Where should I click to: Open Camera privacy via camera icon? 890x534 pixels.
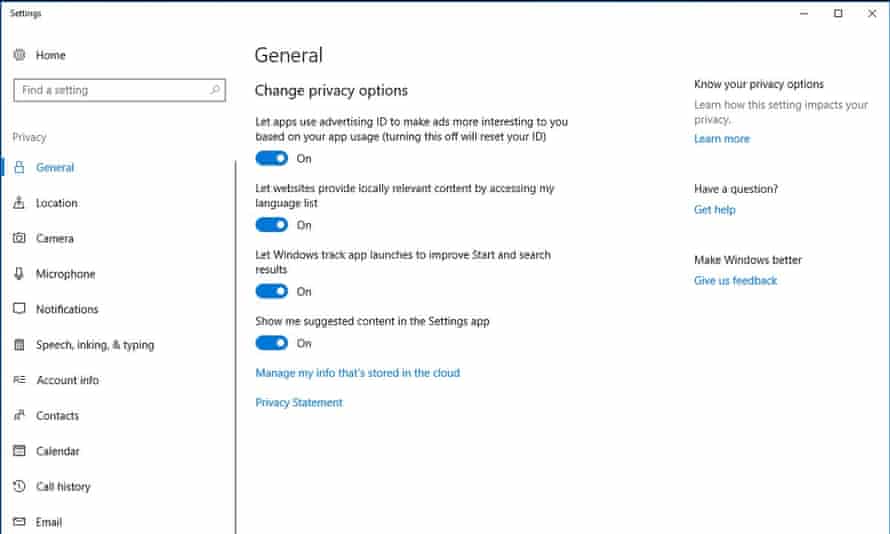click(x=19, y=238)
